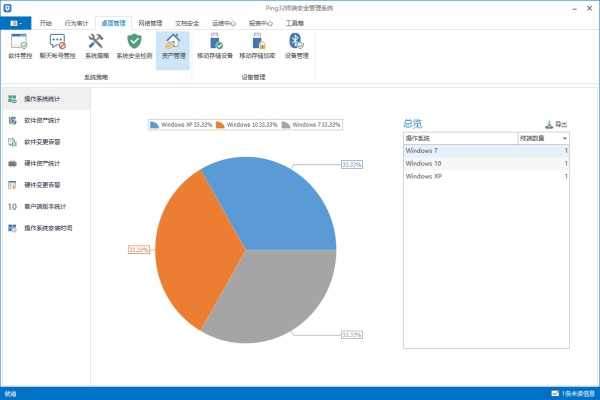600x400 pixels.
Task: Select 客户端版本统计 in the sidebar
Action: pyautogui.click(x=46, y=207)
